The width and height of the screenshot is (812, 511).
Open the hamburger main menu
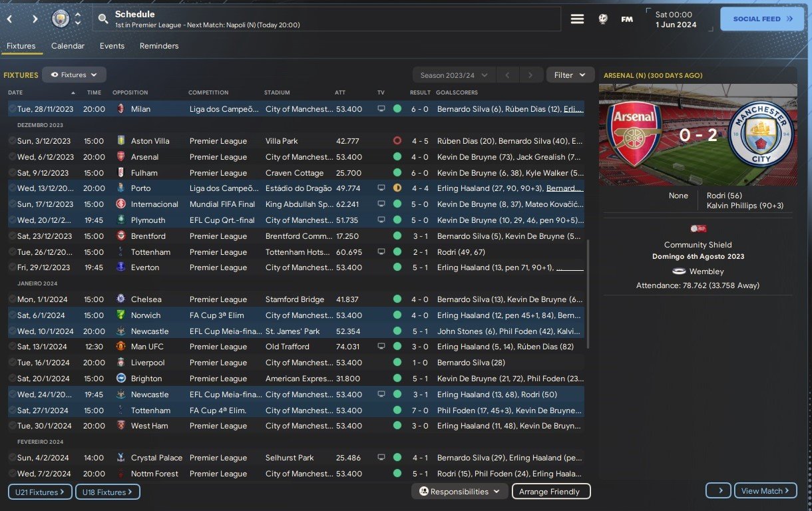577,19
